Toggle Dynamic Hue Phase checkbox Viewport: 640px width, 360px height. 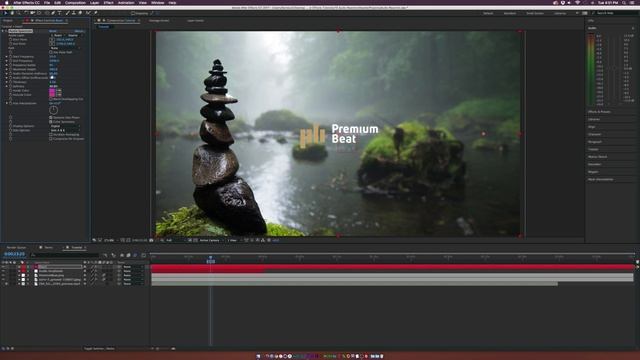(x=51, y=118)
